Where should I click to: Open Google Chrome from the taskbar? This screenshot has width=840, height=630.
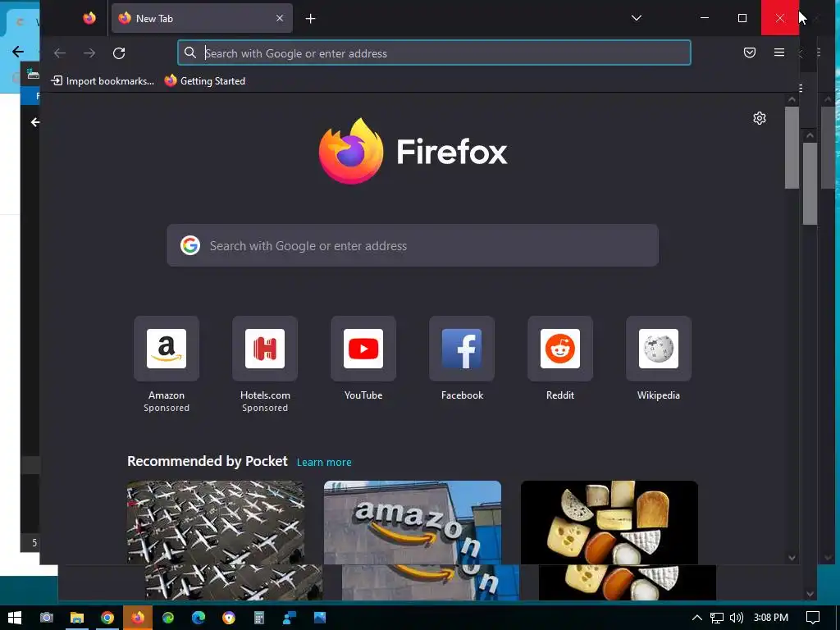pyautogui.click(x=107, y=618)
